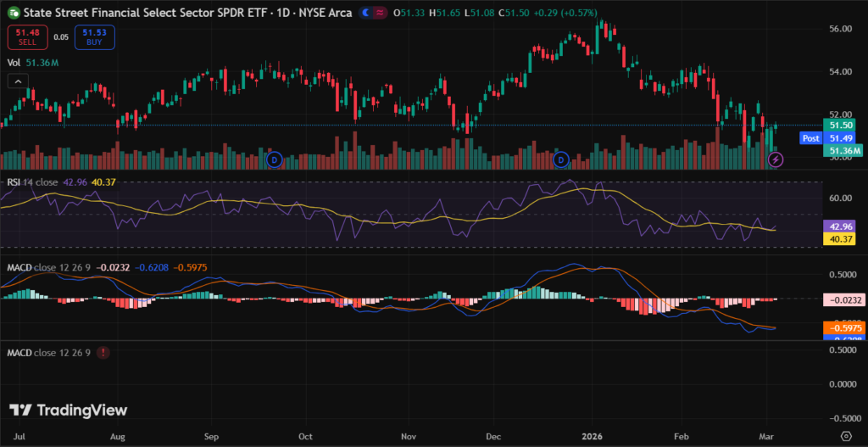Click the State Street ETF symbol logo icon
Screen dimensions: 868x447
click(x=13, y=14)
